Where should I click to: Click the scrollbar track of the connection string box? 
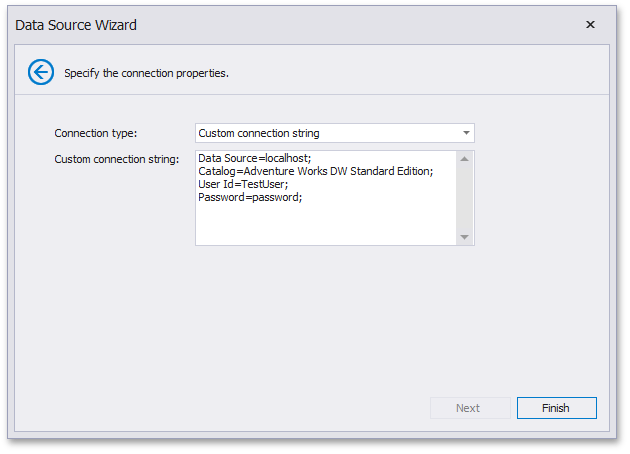[464, 198]
